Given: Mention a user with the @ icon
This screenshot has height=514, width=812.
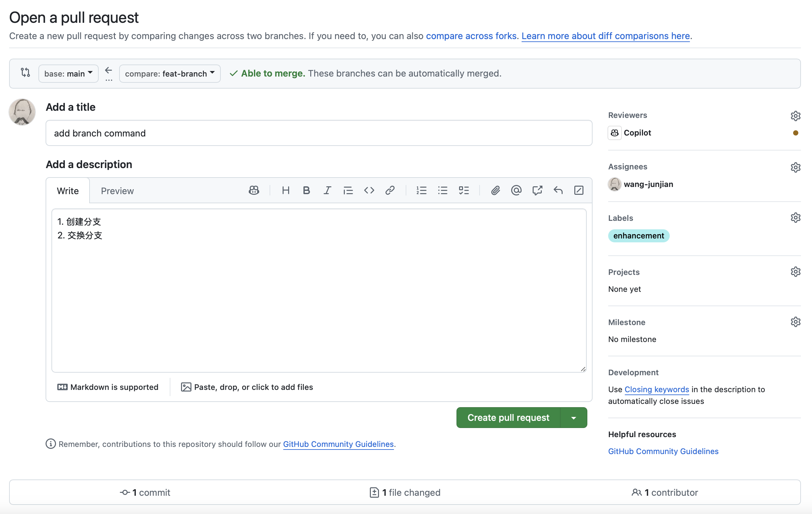Looking at the screenshot, I should point(516,191).
